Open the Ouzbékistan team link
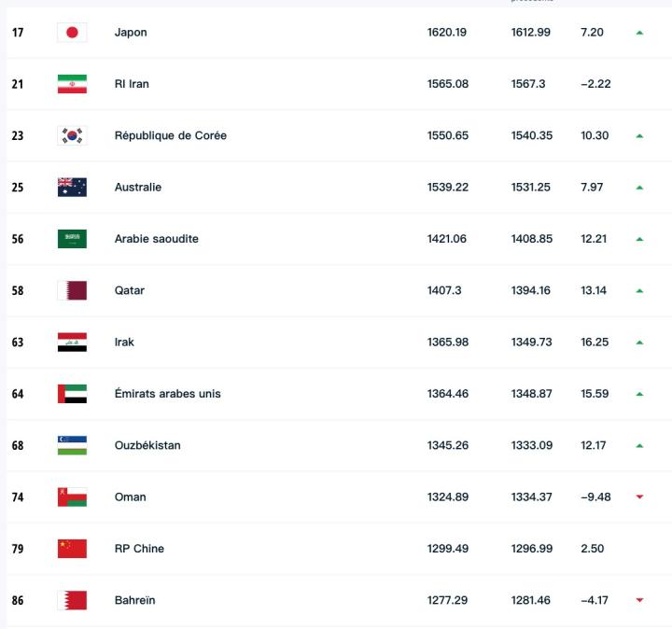This screenshot has width=672, height=629. (x=147, y=445)
